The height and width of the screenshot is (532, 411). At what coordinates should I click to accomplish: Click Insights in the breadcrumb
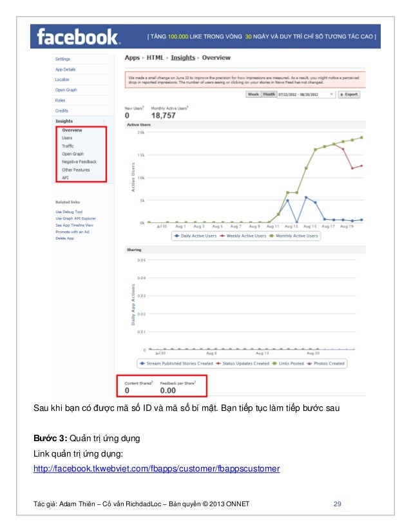pos(183,58)
